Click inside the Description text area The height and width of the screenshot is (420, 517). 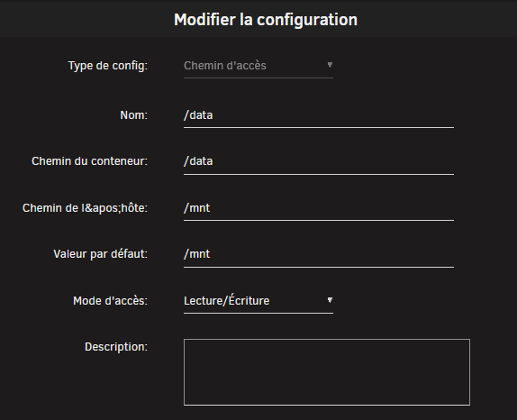(327, 372)
